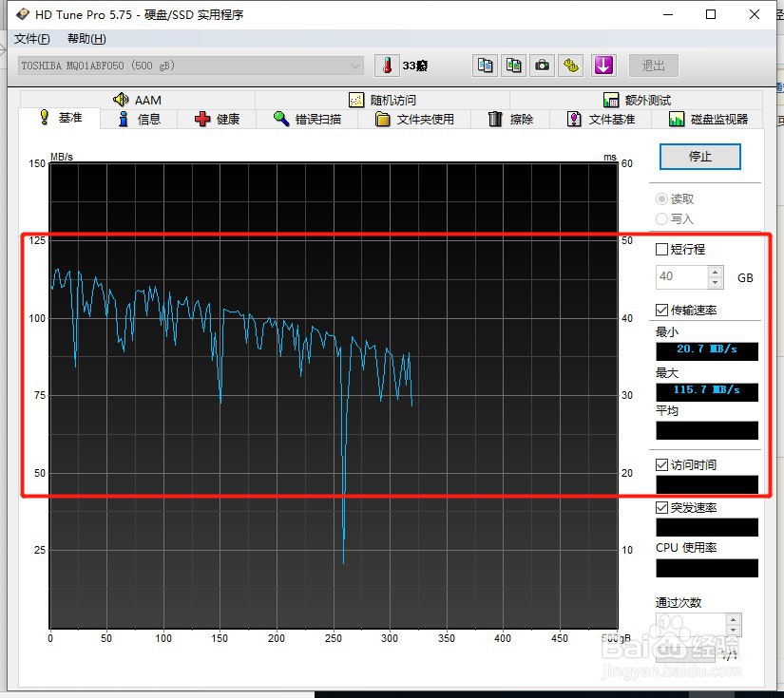
Task: Click the camera save screenshot icon
Action: [542, 66]
